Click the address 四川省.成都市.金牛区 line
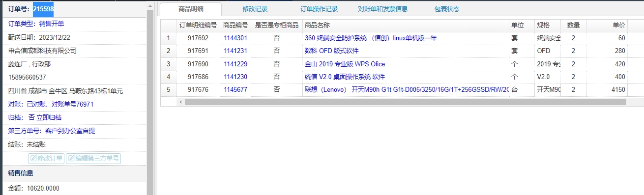This screenshot has height=195, width=644. point(65,91)
